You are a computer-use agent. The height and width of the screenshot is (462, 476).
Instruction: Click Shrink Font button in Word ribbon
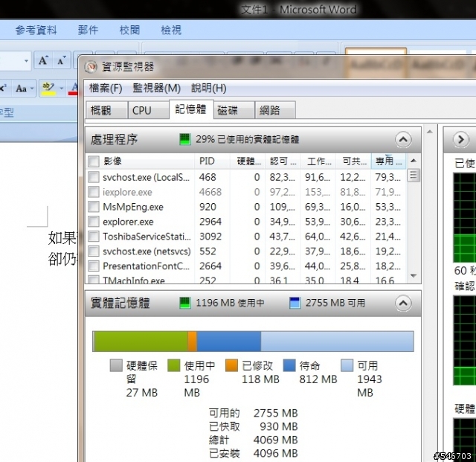click(x=62, y=60)
